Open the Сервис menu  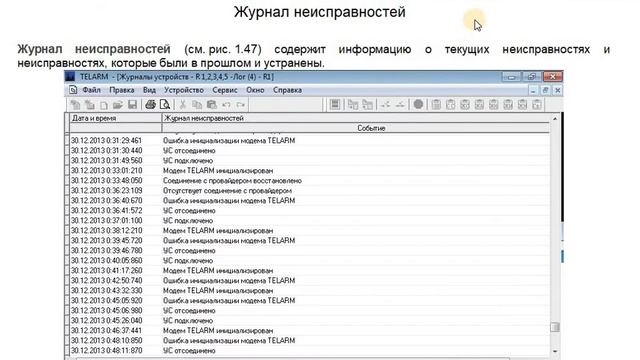(x=225, y=90)
